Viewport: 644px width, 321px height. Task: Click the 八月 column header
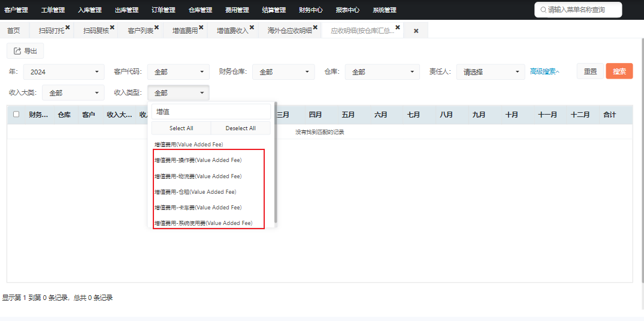pyautogui.click(x=446, y=115)
